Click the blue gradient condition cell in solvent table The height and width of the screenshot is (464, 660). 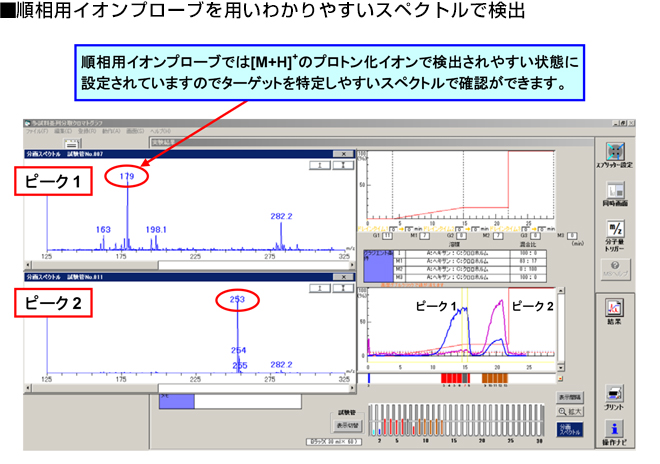(x=378, y=267)
